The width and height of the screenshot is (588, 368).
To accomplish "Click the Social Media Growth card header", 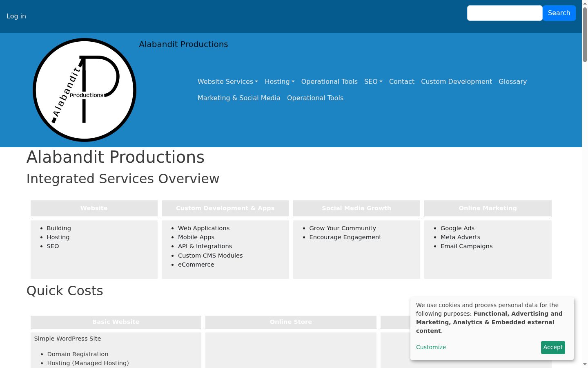I will click(356, 208).
